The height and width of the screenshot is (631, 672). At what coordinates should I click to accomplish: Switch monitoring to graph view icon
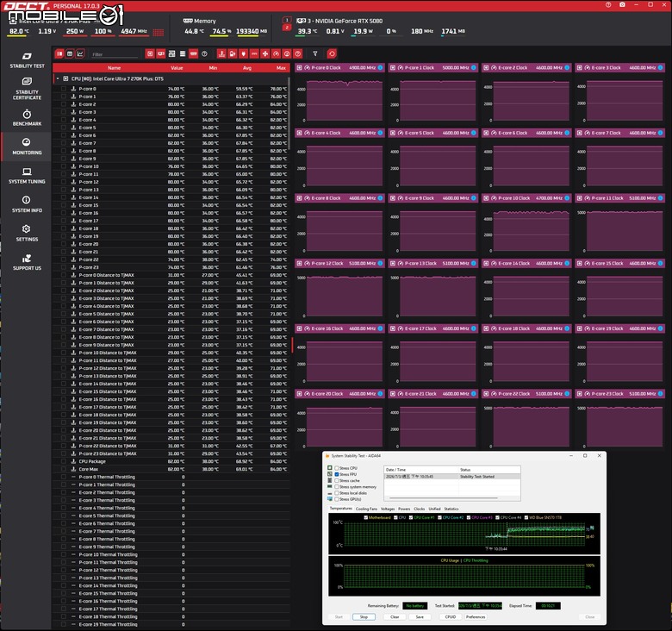pyautogui.click(x=80, y=53)
